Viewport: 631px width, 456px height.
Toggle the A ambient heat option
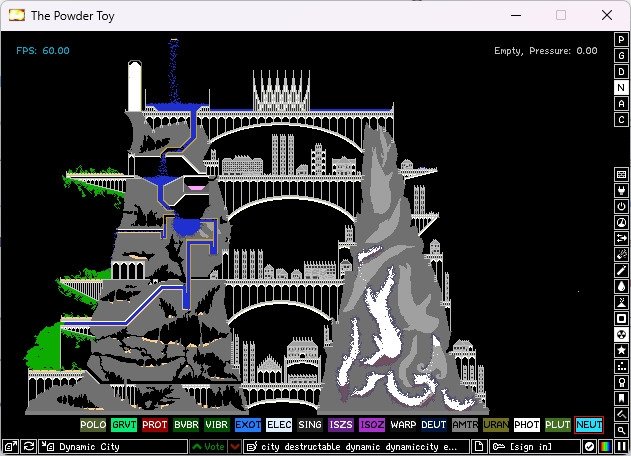(621, 103)
